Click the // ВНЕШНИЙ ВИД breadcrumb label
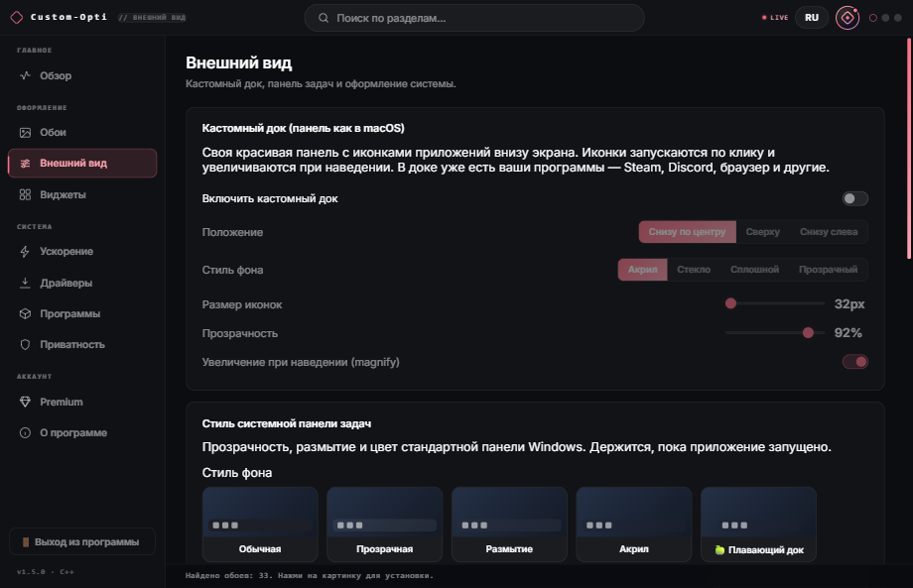Image resolution: width=913 pixels, height=588 pixels. point(152,18)
